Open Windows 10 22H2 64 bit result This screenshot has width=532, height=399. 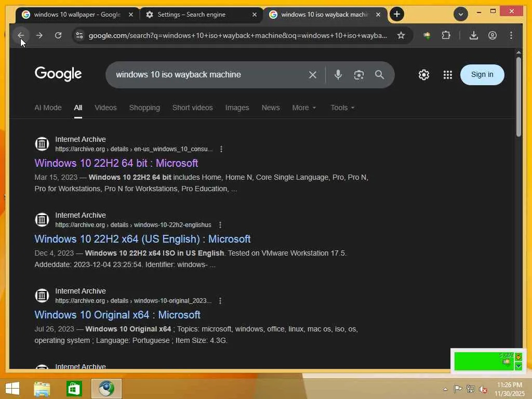tap(116, 163)
